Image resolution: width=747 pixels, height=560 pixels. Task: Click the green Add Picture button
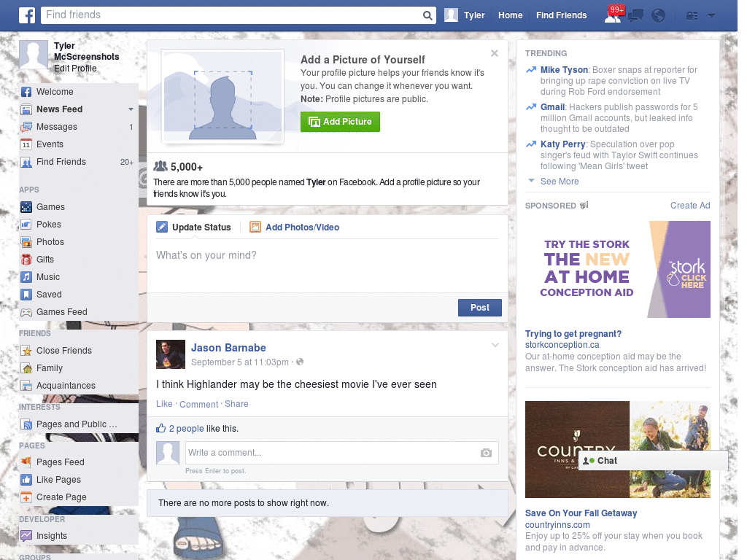click(340, 122)
